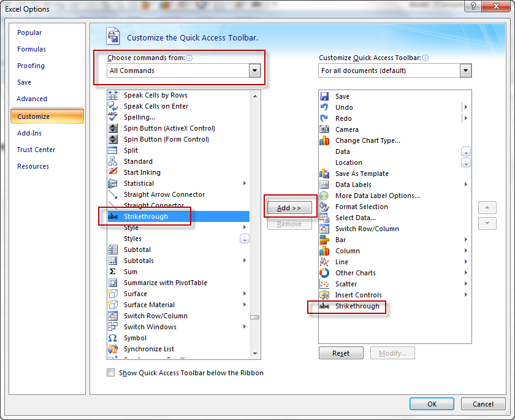Select the Summarize with PivotTable icon
This screenshot has height=420, width=515.
point(113,283)
